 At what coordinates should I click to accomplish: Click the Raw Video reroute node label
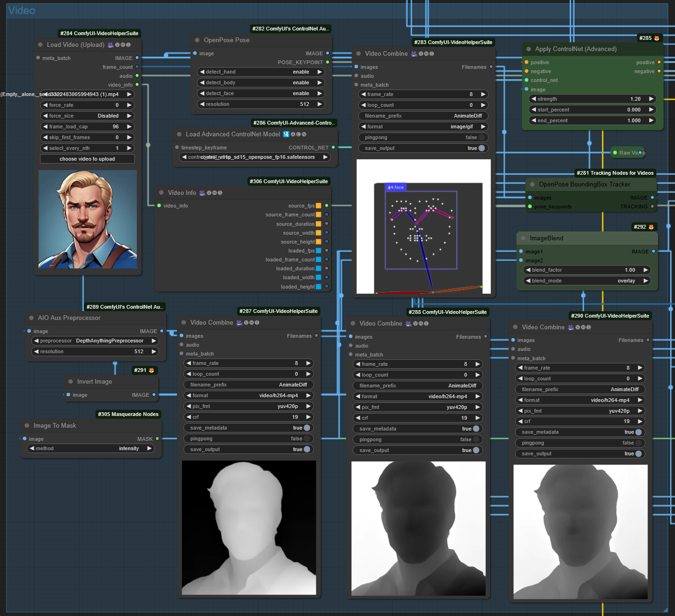pos(629,153)
